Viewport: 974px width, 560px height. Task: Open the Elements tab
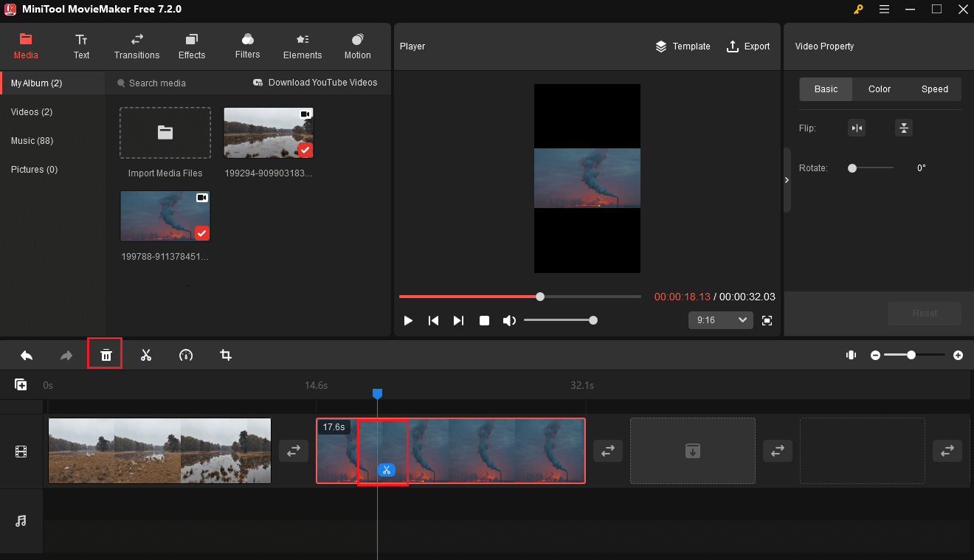click(303, 46)
